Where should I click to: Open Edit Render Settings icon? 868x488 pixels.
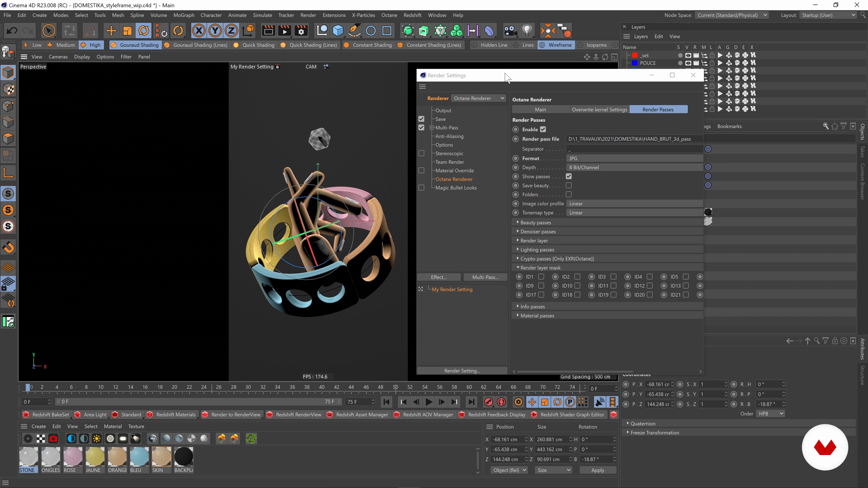(301, 31)
